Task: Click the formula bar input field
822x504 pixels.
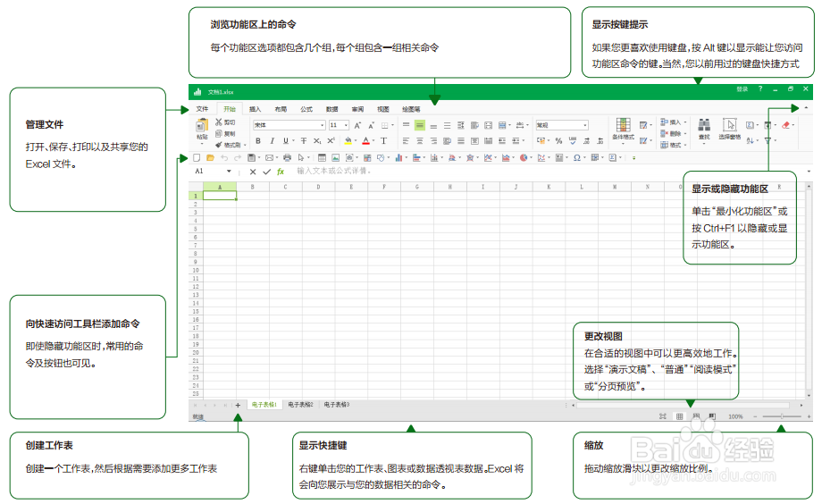Action: (548, 171)
